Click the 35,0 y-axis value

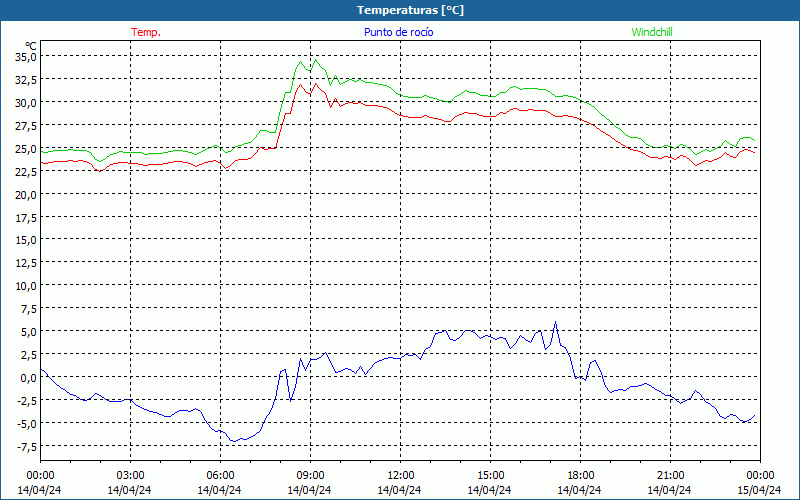pyautogui.click(x=26, y=57)
